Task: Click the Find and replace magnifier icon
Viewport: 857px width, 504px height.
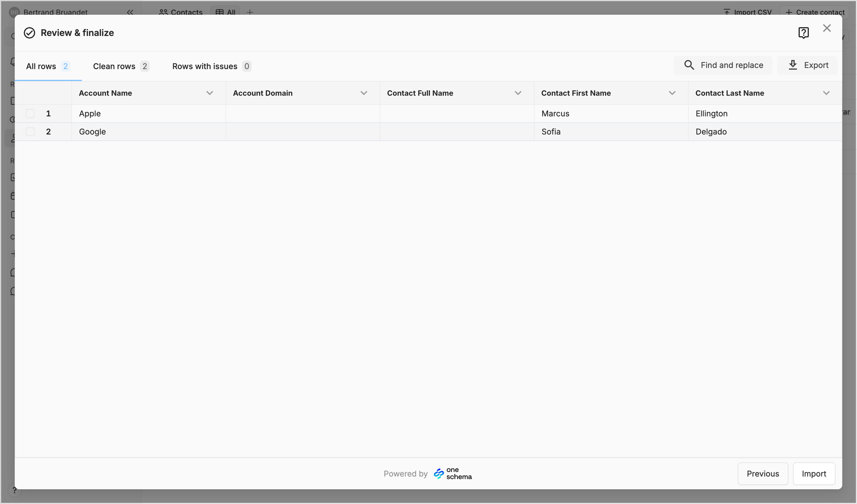Action: point(689,65)
